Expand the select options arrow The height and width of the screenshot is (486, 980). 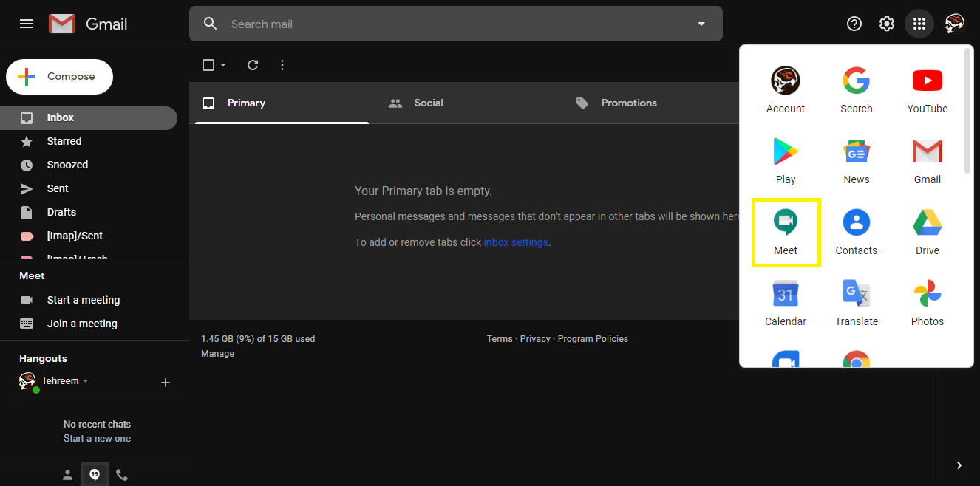pos(223,65)
